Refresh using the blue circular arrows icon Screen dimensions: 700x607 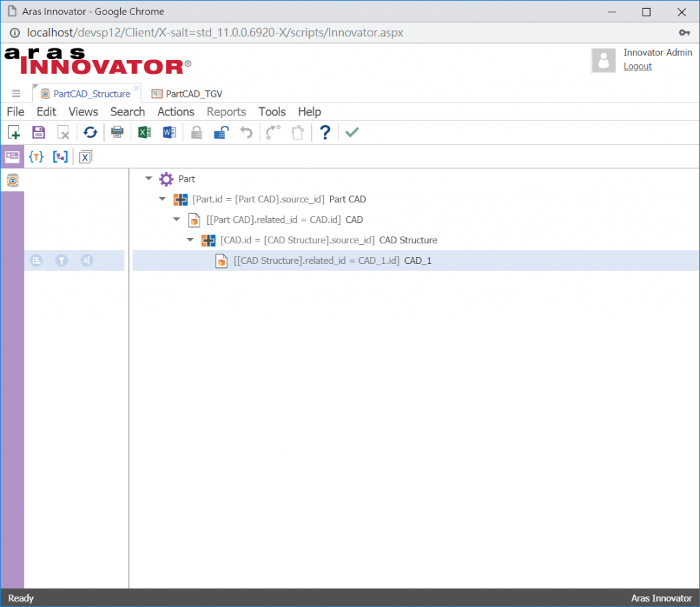tap(90, 132)
